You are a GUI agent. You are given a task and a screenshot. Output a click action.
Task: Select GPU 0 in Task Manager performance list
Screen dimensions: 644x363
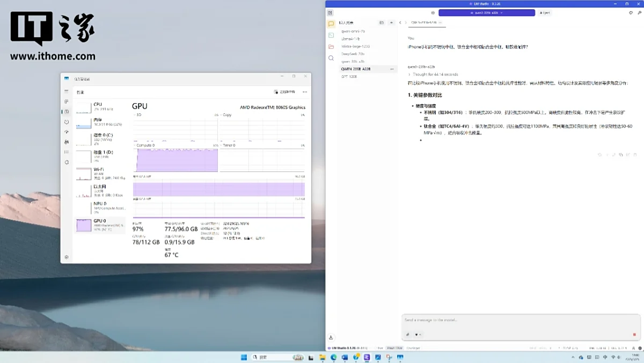coord(100,225)
